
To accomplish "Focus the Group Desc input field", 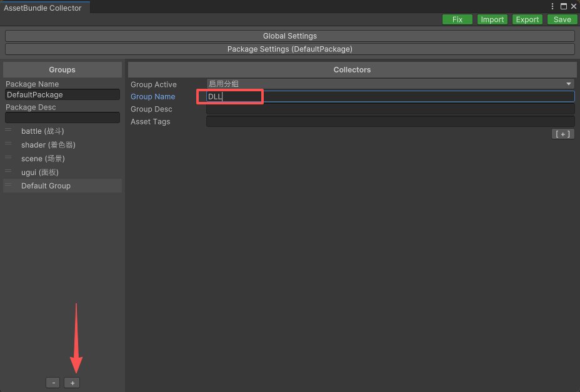I will click(390, 109).
